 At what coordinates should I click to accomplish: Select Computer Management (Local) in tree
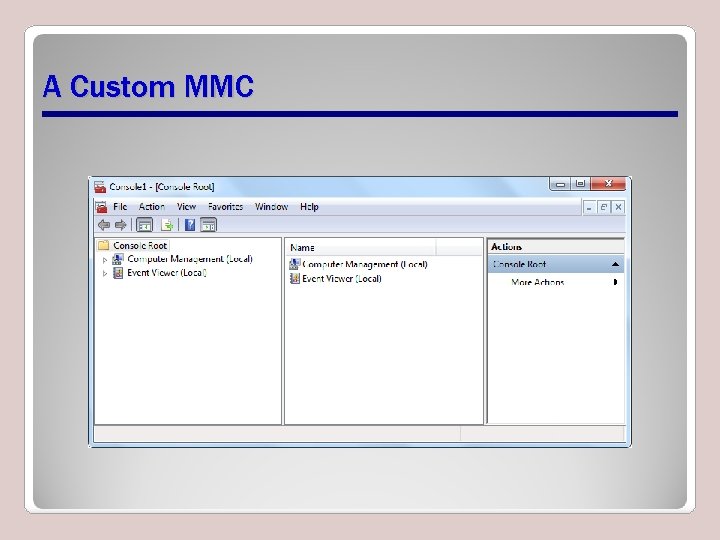point(190,259)
